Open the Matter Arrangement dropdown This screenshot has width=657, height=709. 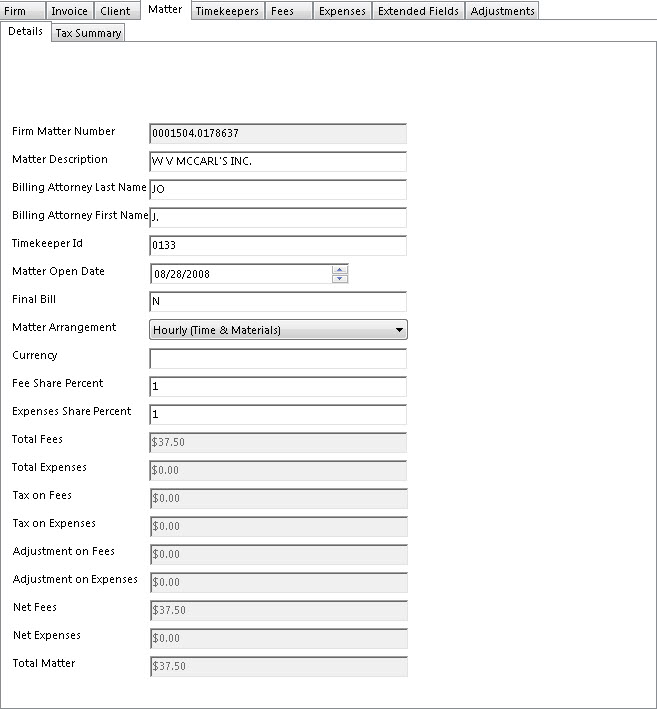pyautogui.click(x=278, y=330)
